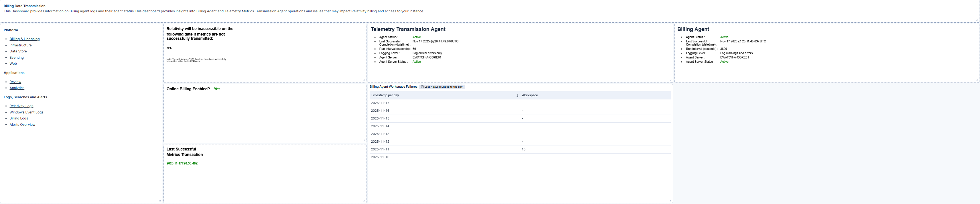Click resize handle of the Billing Agent panel
The height and width of the screenshot is (204, 980).
[x=977, y=80]
